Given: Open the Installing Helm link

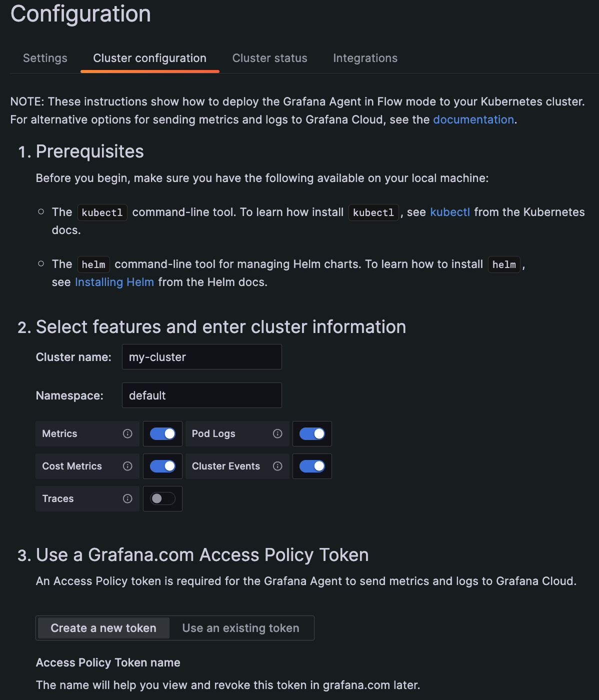Looking at the screenshot, I should pos(114,282).
